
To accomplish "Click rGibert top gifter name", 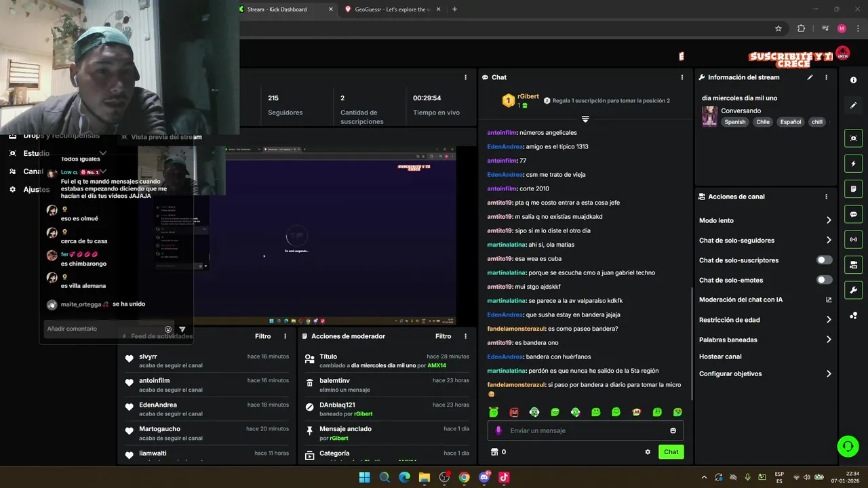I will pyautogui.click(x=528, y=97).
